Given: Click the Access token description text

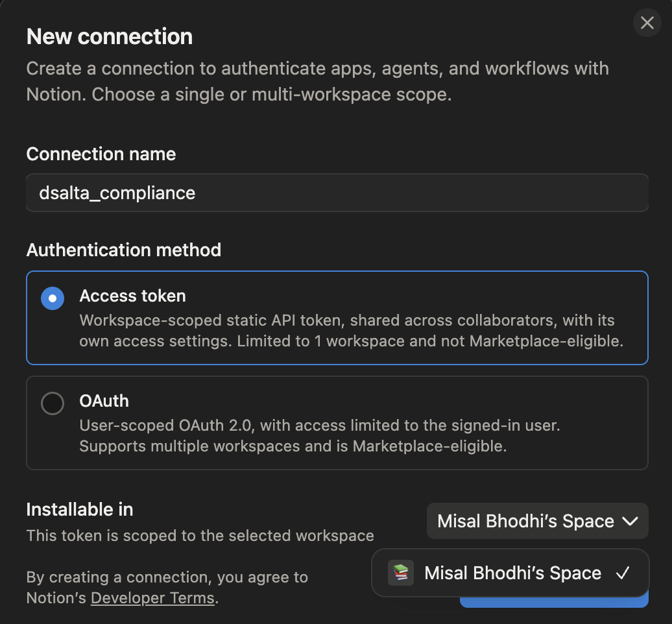Looking at the screenshot, I should click(x=352, y=331).
